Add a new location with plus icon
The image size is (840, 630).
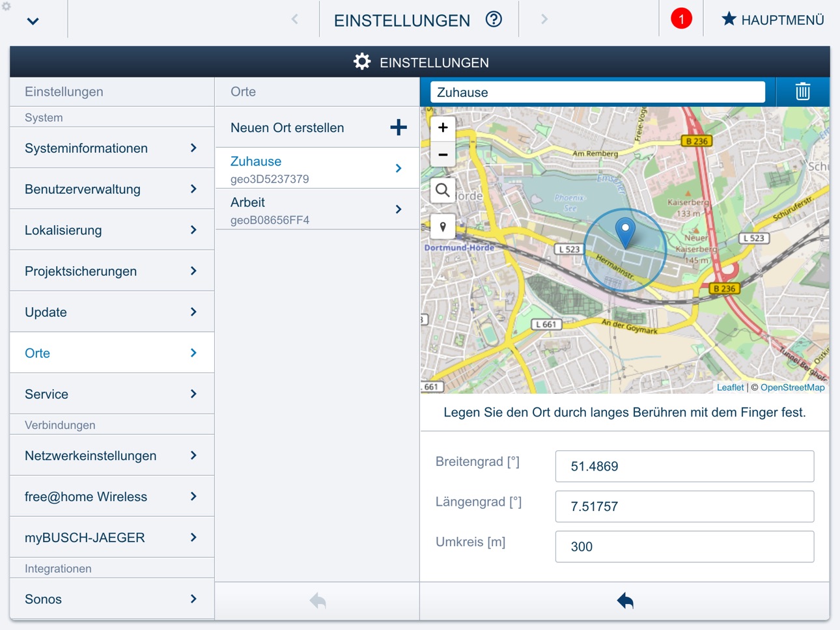(399, 128)
